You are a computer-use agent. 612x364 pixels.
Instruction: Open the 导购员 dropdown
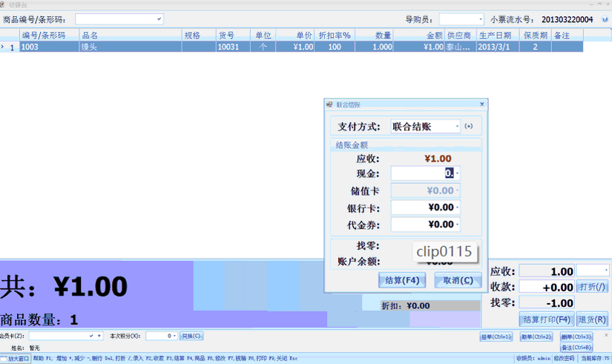click(479, 19)
